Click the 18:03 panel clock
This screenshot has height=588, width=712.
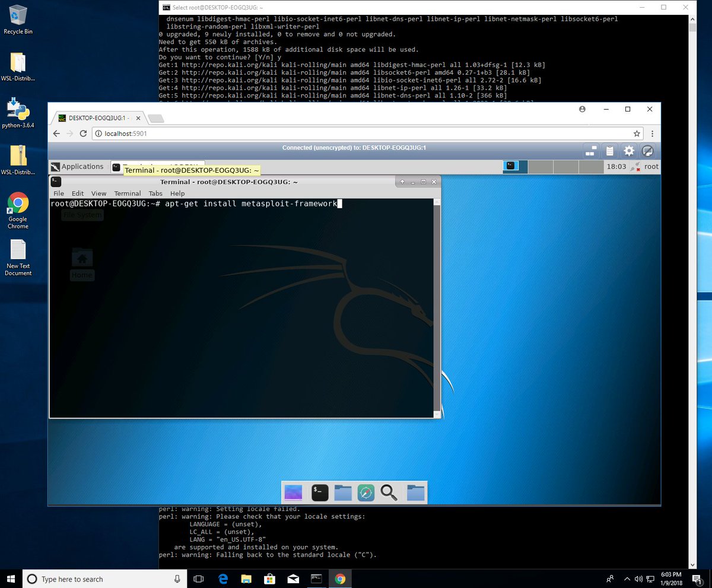(616, 167)
